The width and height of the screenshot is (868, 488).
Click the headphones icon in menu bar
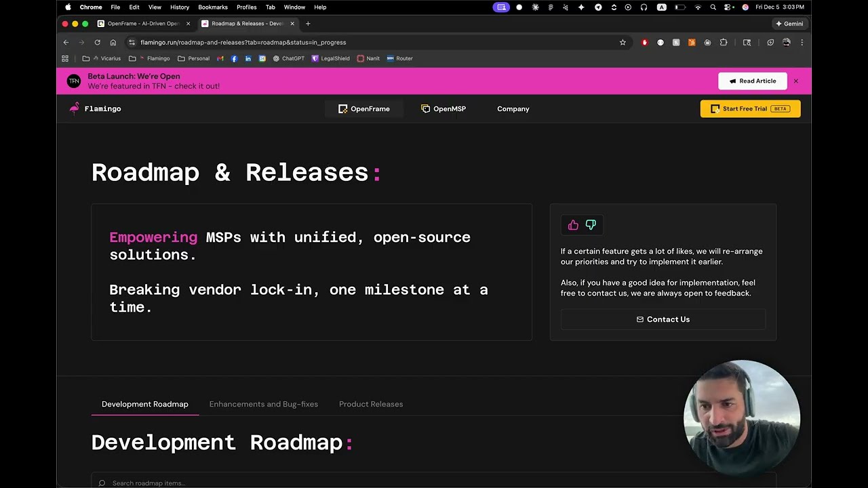point(644,7)
